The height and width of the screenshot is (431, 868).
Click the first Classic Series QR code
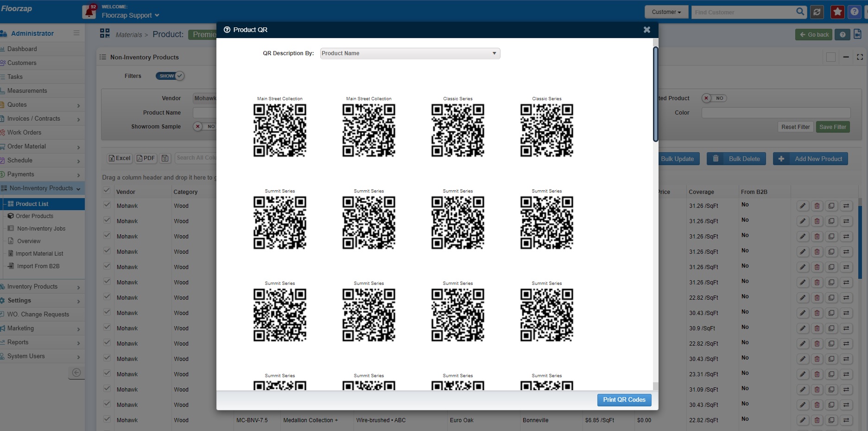[458, 130]
